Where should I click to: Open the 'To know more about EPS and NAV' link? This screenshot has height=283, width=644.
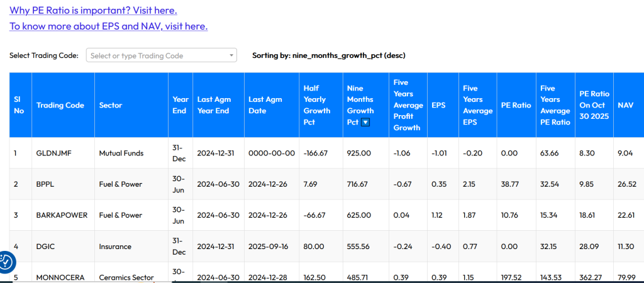click(x=108, y=26)
